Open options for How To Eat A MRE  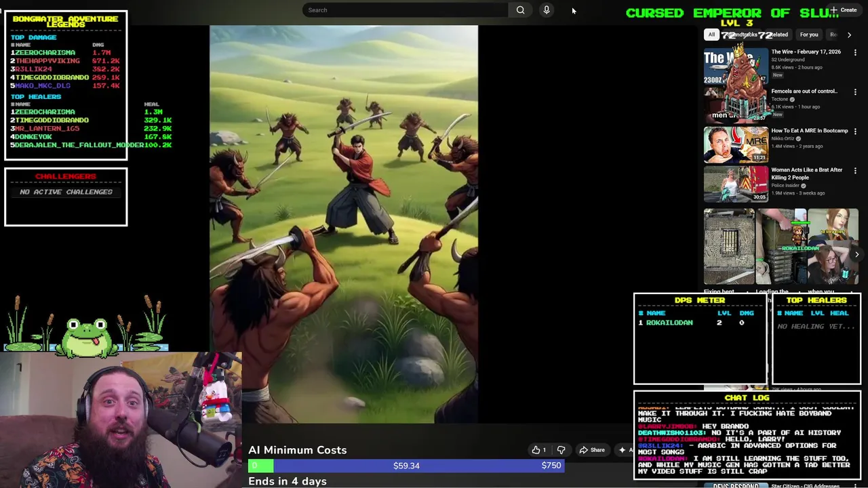[855, 131]
